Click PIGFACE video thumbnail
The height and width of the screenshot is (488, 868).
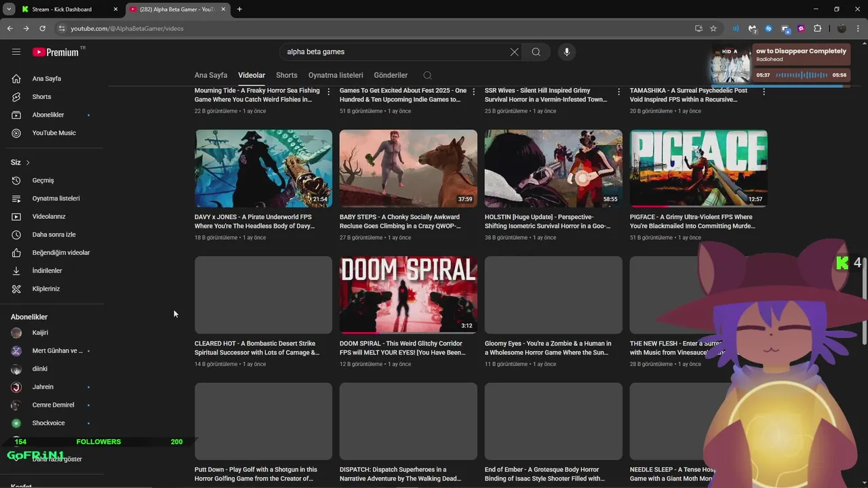coord(698,169)
